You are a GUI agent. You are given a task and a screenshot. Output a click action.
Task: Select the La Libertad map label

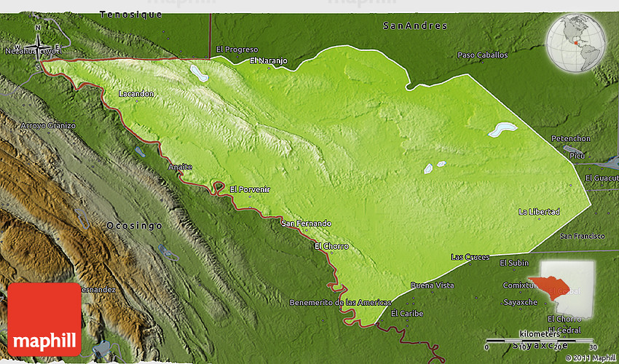click(x=539, y=212)
